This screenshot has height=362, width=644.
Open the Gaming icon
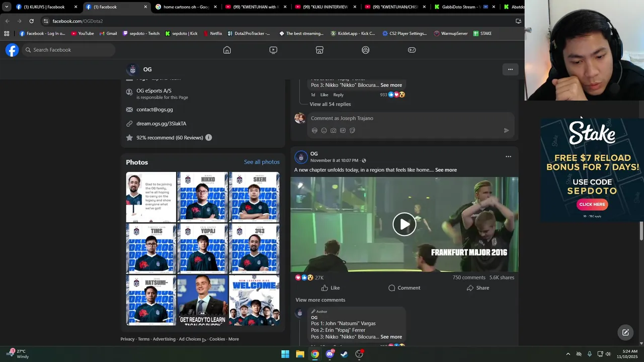pyautogui.click(x=412, y=50)
